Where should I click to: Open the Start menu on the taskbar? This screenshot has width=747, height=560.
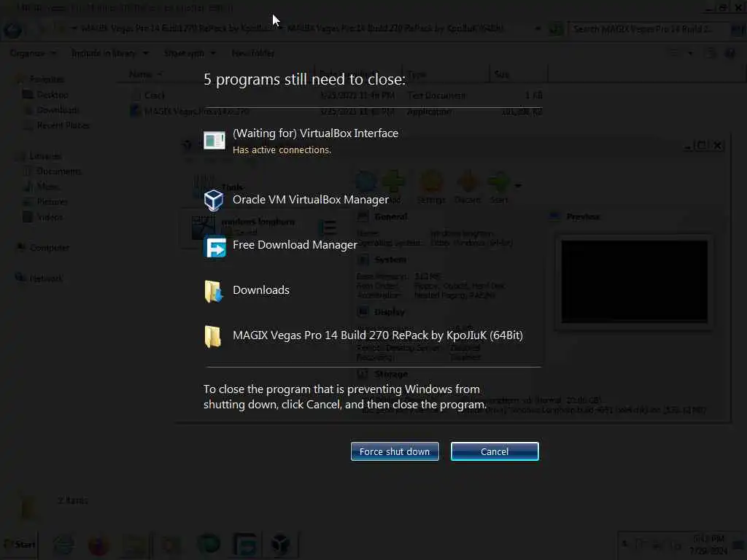point(20,544)
